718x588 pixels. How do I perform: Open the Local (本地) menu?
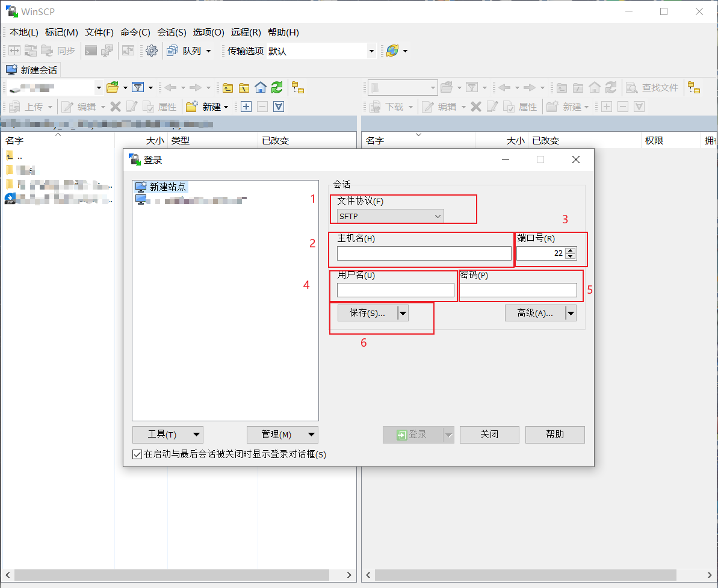(24, 32)
